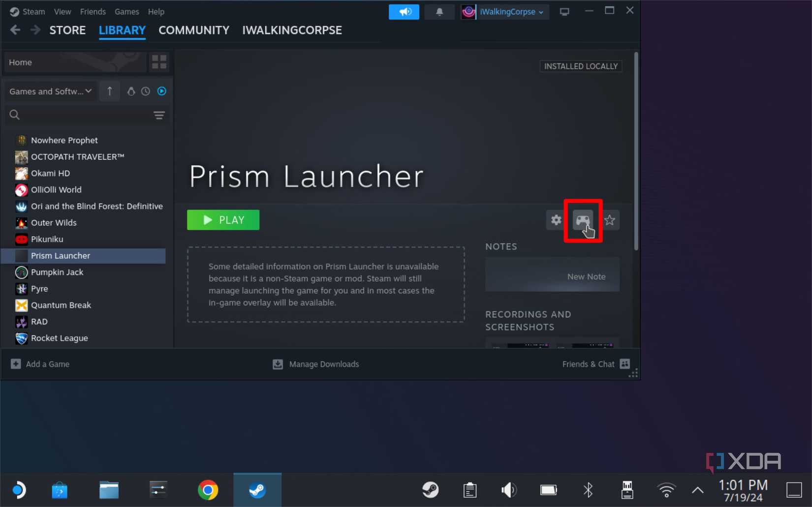Select Pikuniku in the game list

[83, 239]
